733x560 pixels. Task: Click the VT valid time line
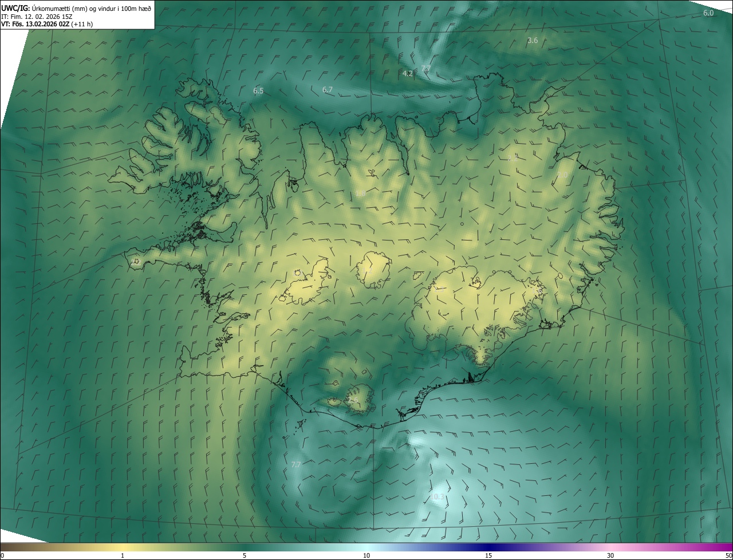[47, 24]
